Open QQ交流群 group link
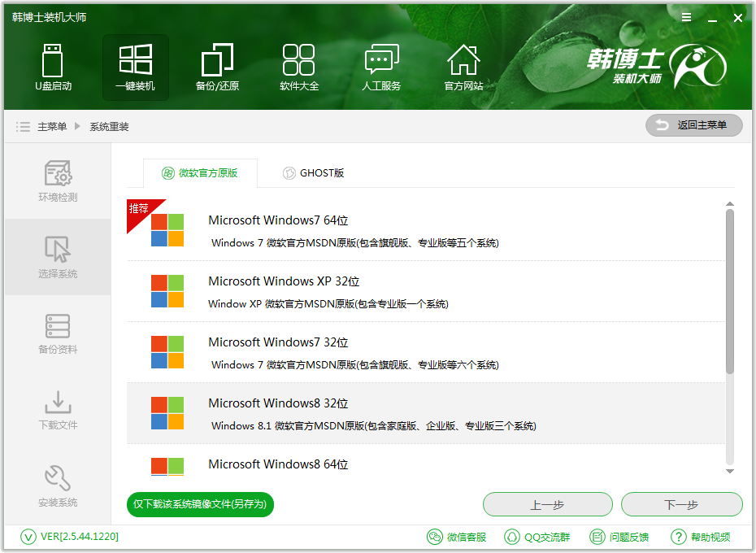 point(537,537)
